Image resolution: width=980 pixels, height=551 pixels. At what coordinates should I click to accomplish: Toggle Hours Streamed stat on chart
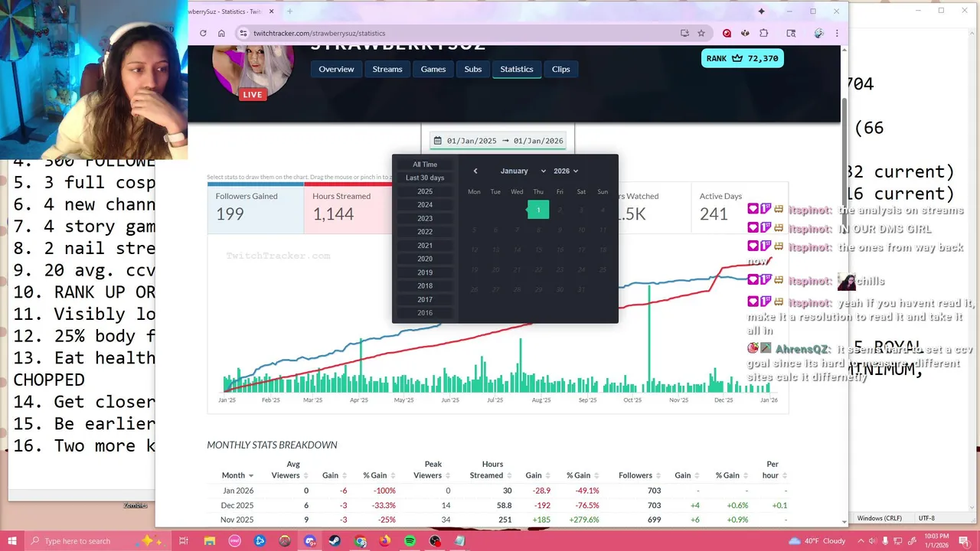pyautogui.click(x=348, y=207)
